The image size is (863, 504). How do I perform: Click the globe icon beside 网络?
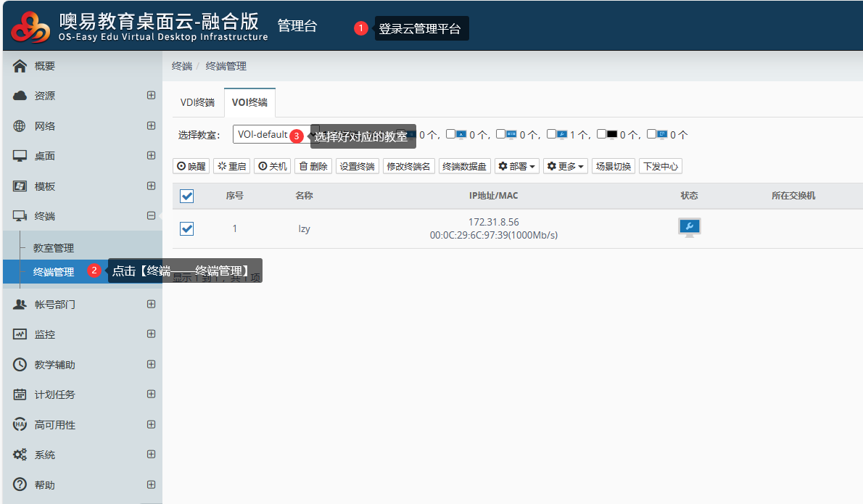20,126
